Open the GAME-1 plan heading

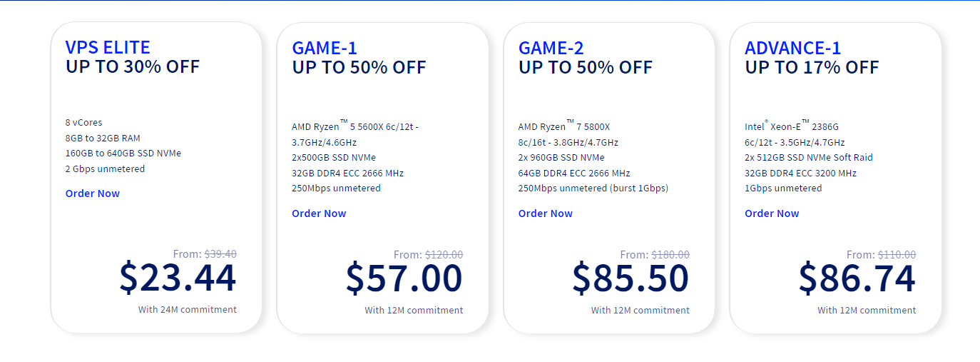pyautogui.click(x=325, y=48)
